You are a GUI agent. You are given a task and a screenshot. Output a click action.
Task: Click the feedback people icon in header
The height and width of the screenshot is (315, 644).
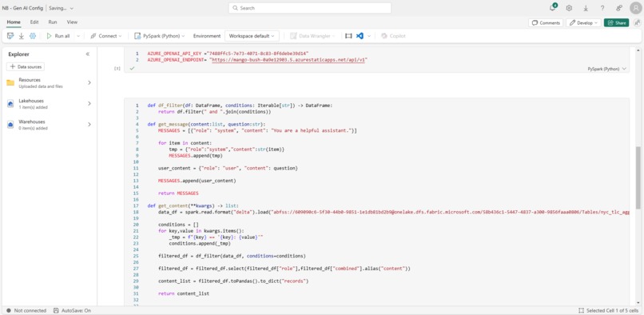[x=619, y=8]
